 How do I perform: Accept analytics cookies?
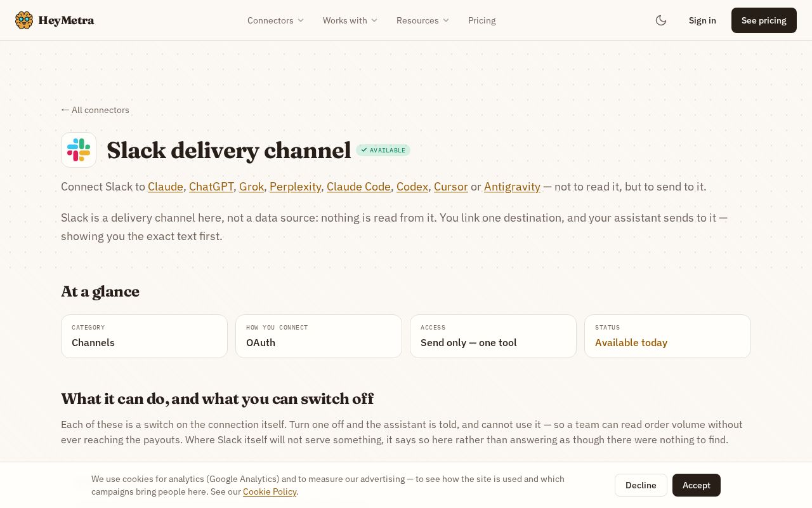tap(697, 485)
